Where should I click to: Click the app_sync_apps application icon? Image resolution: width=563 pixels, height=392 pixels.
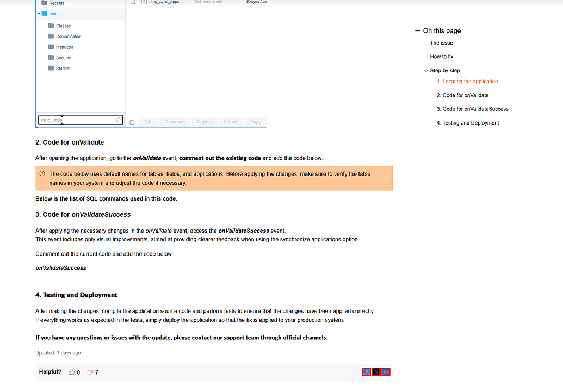point(143,2)
